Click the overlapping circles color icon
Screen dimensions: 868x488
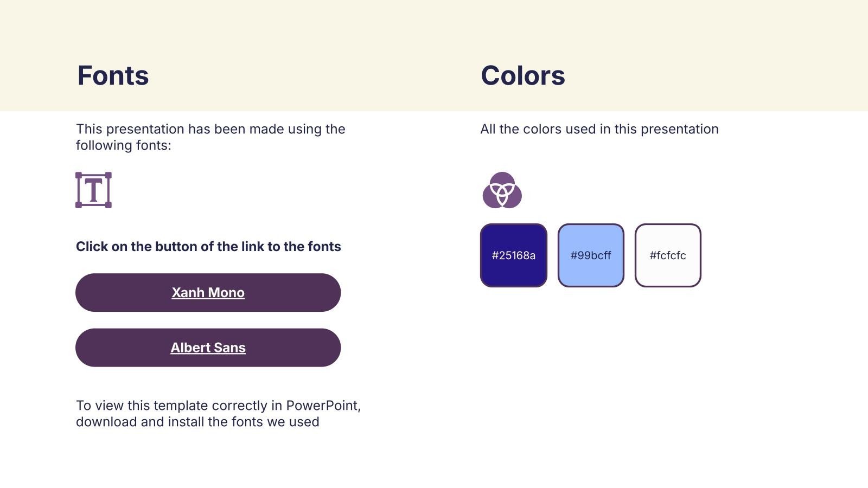[502, 191]
